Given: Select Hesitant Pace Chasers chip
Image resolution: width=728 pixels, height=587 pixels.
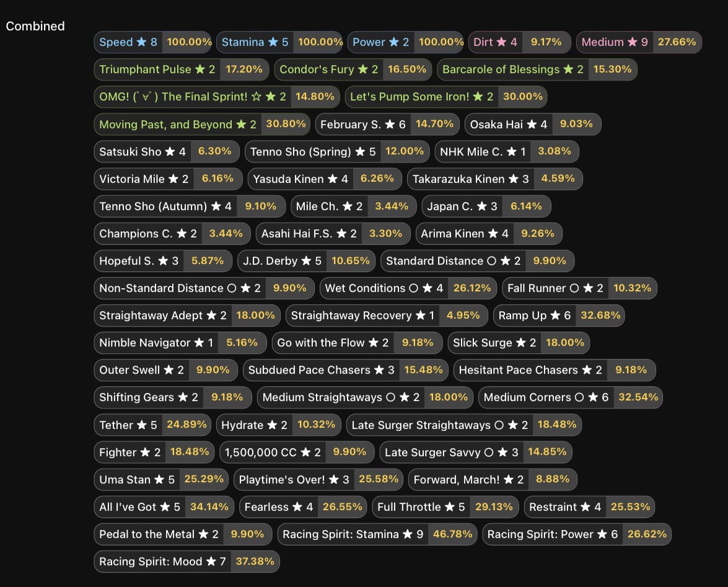Looking at the screenshot, I should click(555, 370).
